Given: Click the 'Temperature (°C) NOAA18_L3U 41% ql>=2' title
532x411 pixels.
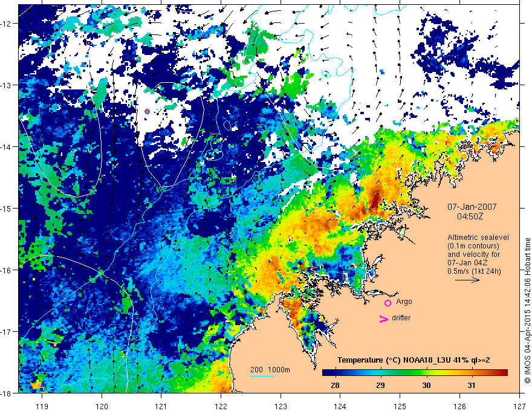Looking at the screenshot, I should click(x=414, y=360).
